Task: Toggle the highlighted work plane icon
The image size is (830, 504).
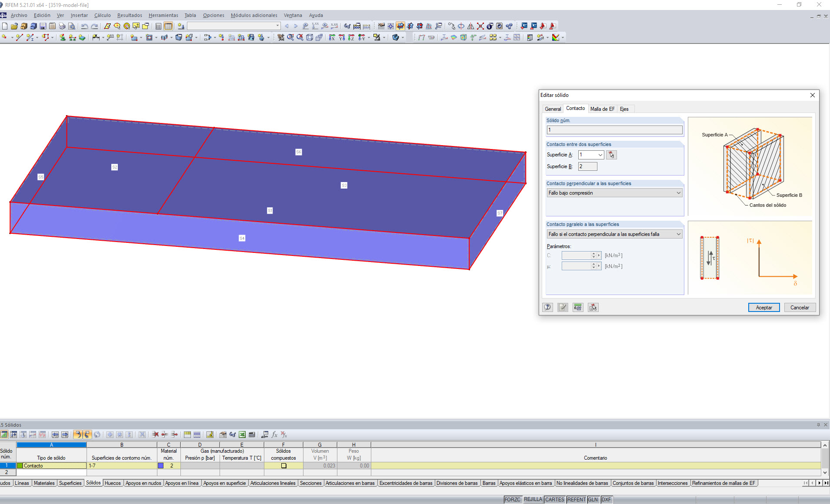Action: click(x=400, y=26)
